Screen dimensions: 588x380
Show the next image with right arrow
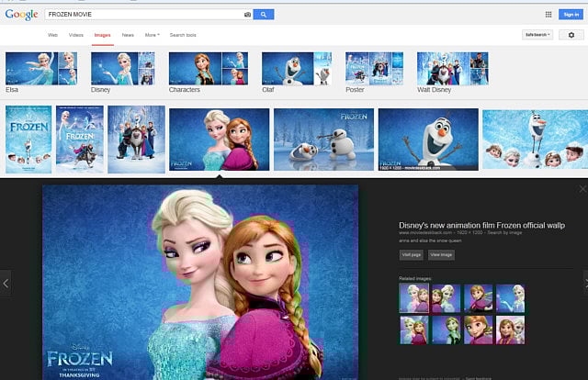click(584, 283)
